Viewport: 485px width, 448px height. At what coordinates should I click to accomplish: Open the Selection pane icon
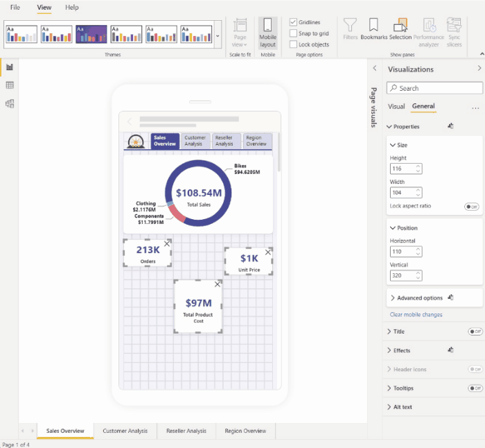point(400,29)
